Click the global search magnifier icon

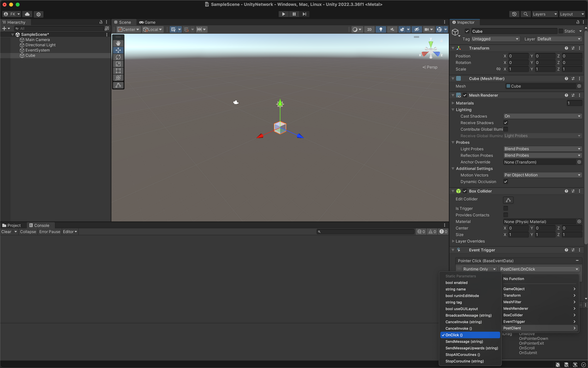coord(525,14)
